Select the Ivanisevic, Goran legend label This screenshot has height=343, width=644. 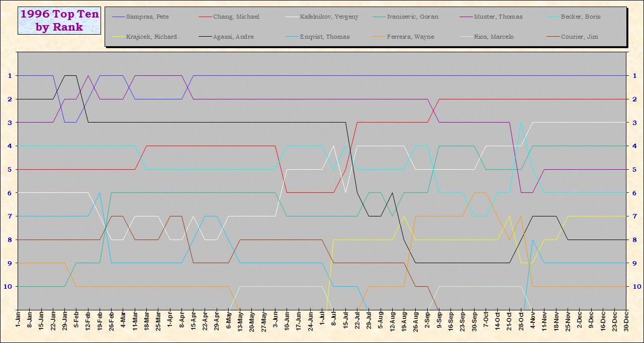pos(412,17)
